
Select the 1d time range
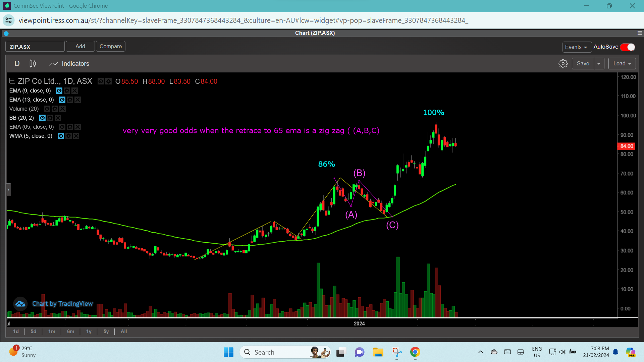click(16, 331)
